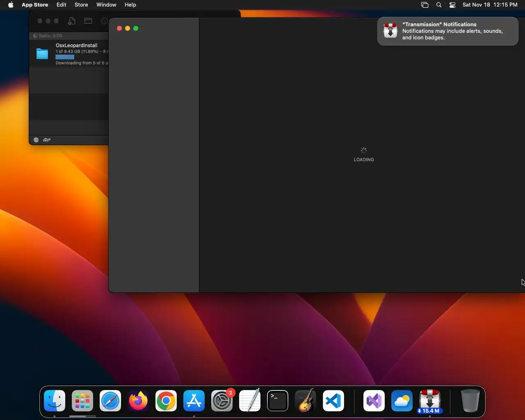Image resolution: width=525 pixels, height=420 pixels.
Task: Click the open torrent folder icon in Transmission
Action: point(88,21)
